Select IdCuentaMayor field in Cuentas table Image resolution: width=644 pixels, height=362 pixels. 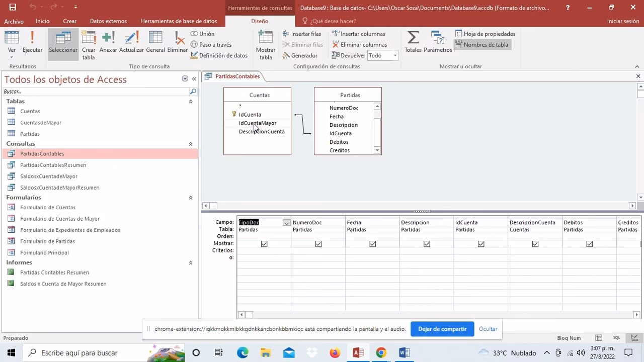coord(257,123)
